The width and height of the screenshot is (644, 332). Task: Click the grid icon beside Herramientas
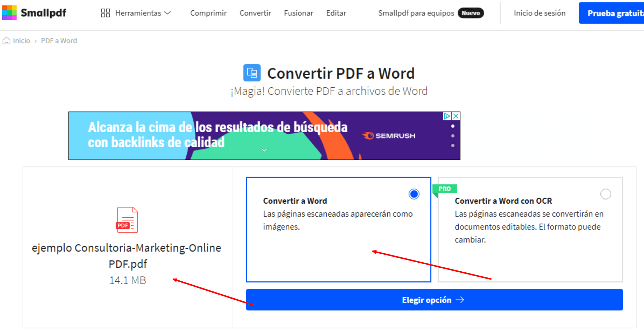[x=105, y=13]
